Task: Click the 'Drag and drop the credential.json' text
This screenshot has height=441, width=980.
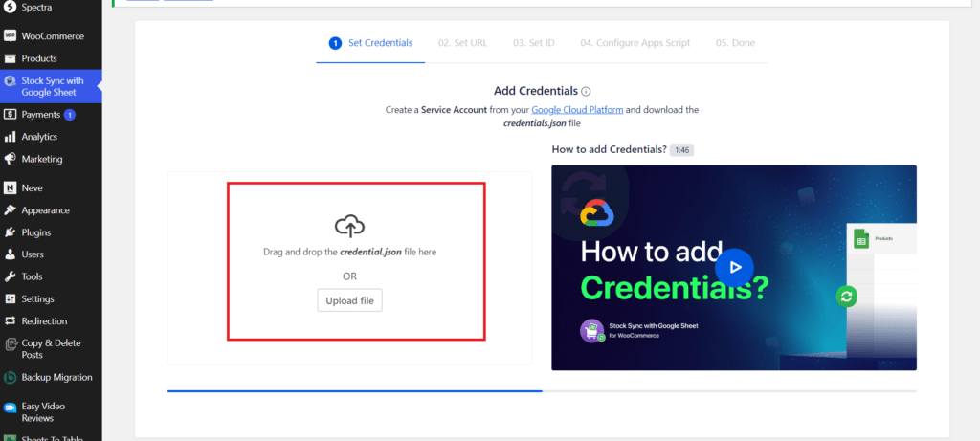Action: [350, 253]
